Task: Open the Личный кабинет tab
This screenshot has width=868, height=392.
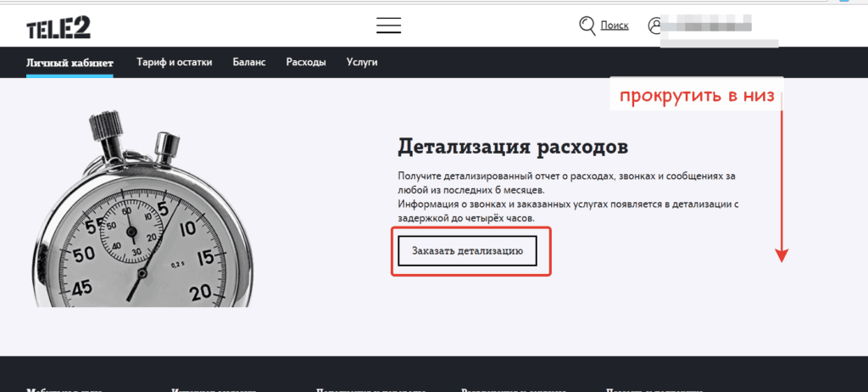Action: click(70, 62)
